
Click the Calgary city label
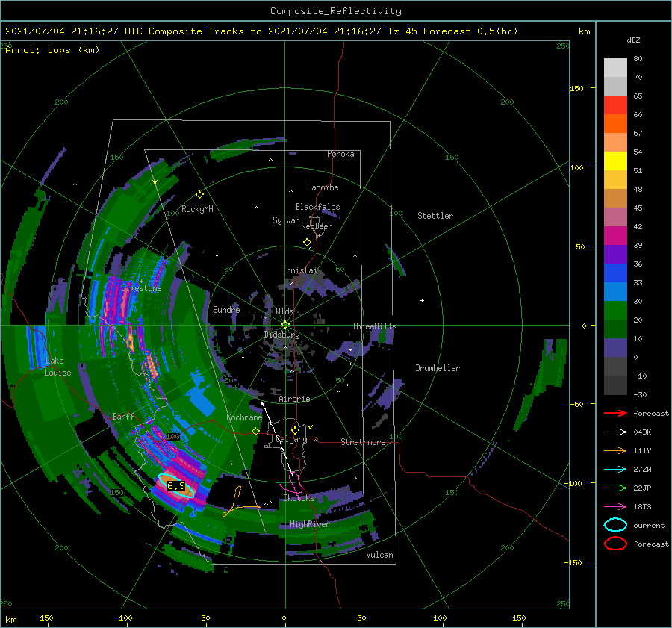[291, 439]
